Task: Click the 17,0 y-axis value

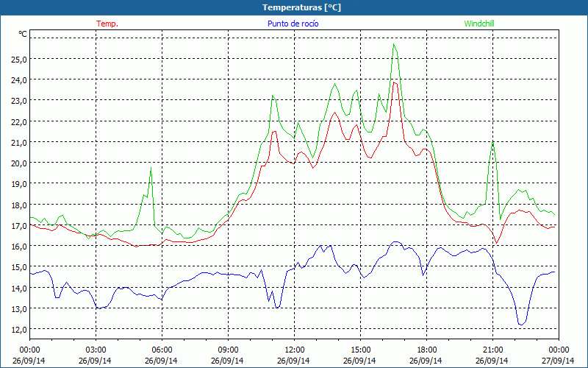Action: click(18, 225)
